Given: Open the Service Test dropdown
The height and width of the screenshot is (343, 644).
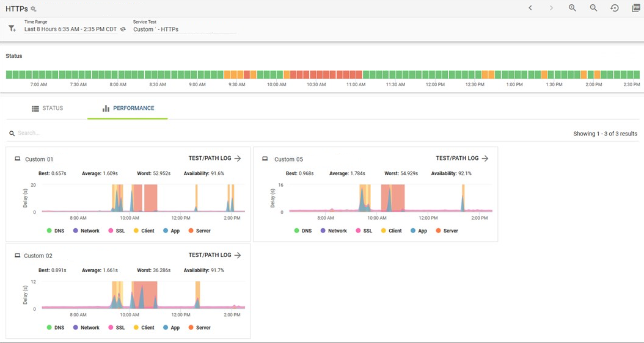Looking at the screenshot, I should tap(185, 29).
